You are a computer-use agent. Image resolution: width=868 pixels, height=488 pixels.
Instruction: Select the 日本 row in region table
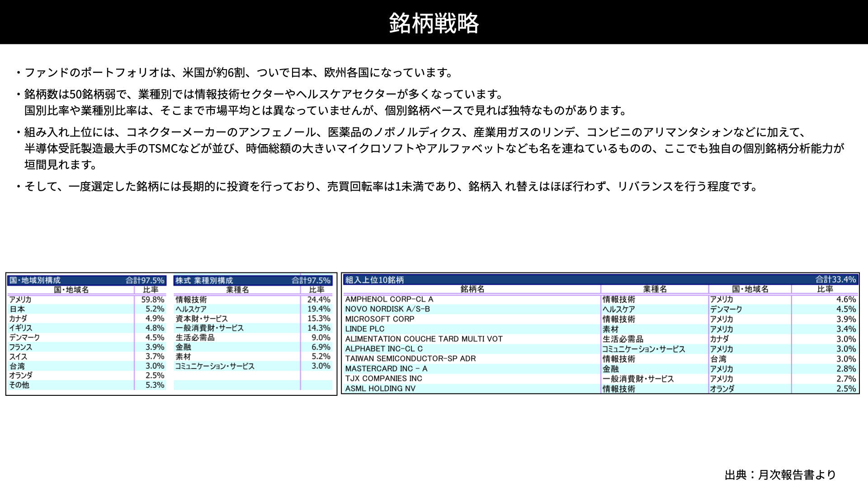point(87,309)
